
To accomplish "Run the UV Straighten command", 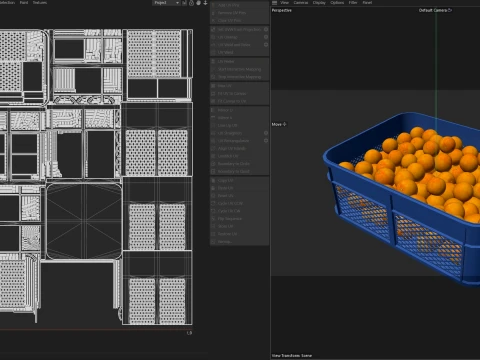I will pos(229,133).
